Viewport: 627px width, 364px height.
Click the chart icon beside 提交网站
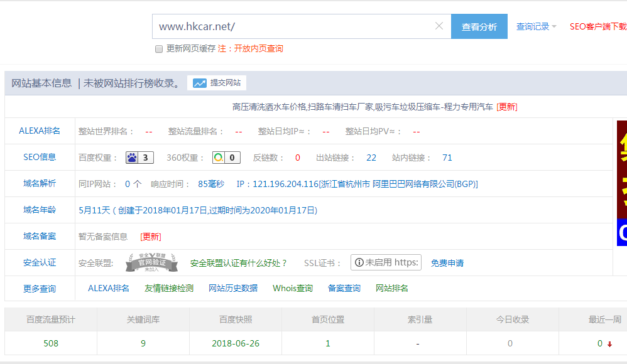click(200, 83)
